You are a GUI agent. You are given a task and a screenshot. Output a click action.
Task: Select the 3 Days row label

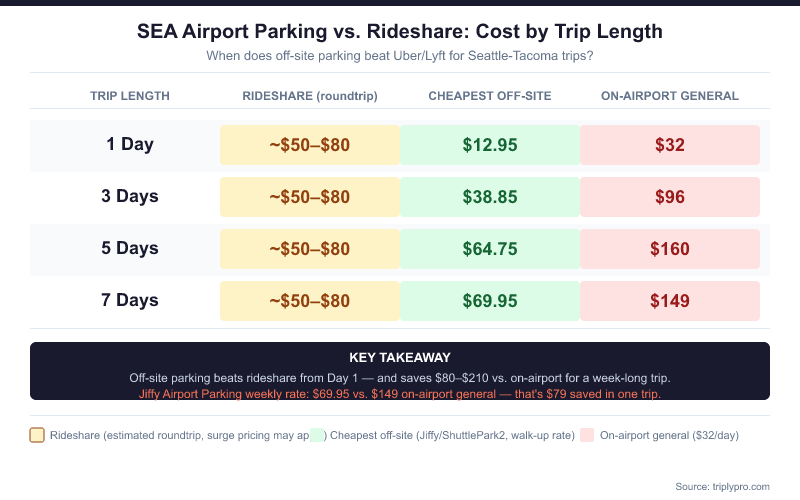(x=130, y=196)
